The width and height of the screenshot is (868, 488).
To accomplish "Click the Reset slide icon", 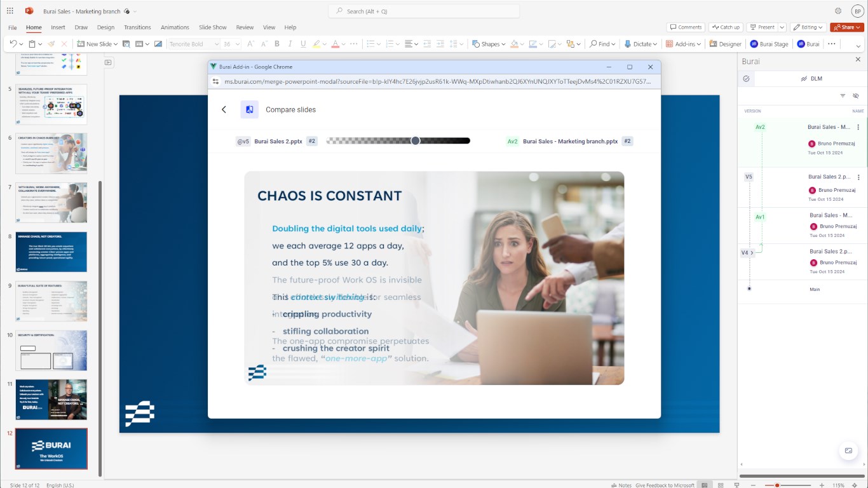I will click(157, 44).
